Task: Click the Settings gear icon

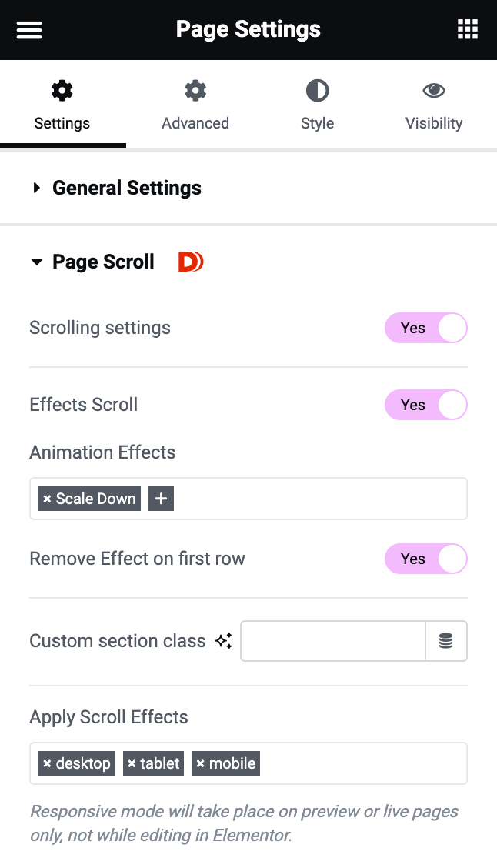Action: (62, 90)
